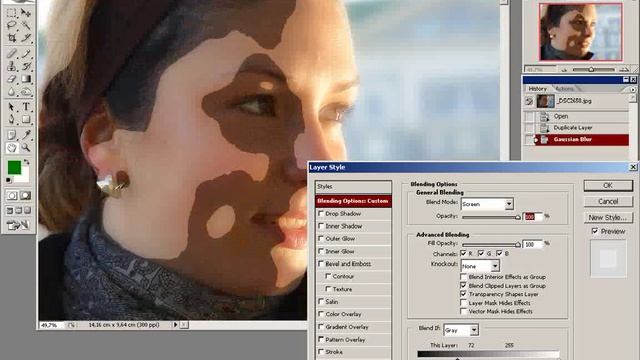Open the Blend If Gray dropdown
Image resolution: width=640 pixels, height=360 pixels.
point(461,330)
